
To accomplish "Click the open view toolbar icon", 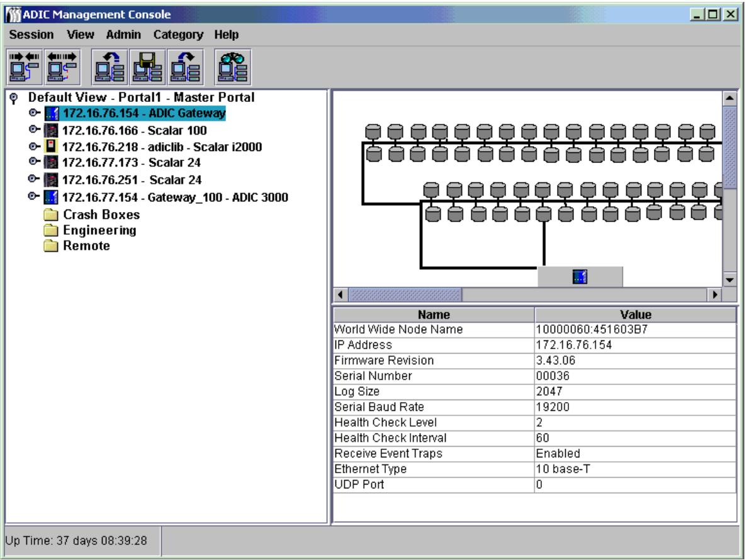I will [110, 67].
